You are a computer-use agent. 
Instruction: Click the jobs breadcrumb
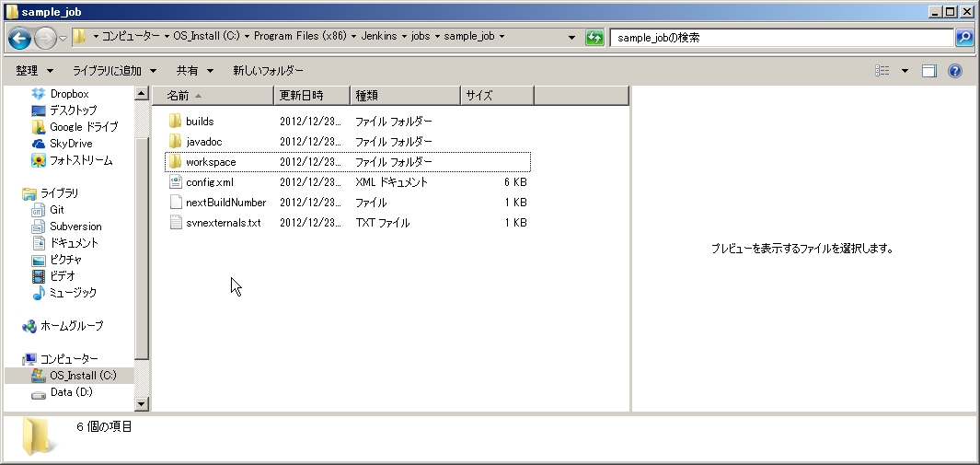(421, 36)
